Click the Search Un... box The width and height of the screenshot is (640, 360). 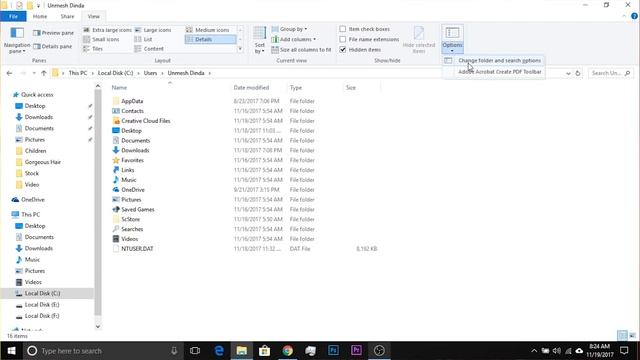pyautogui.click(x=611, y=73)
